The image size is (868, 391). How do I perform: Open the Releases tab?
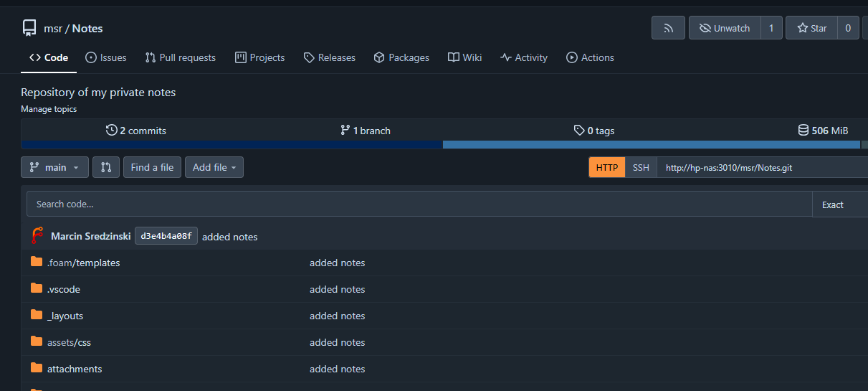[x=329, y=57]
